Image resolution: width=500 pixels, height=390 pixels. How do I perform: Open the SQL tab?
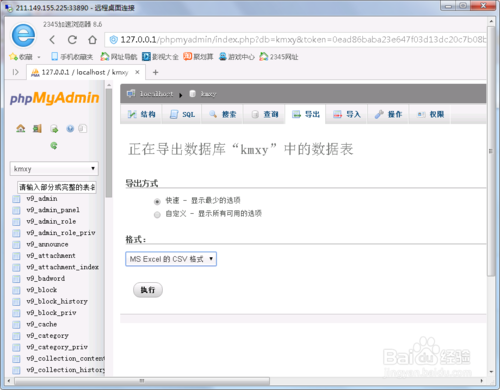coord(182,114)
